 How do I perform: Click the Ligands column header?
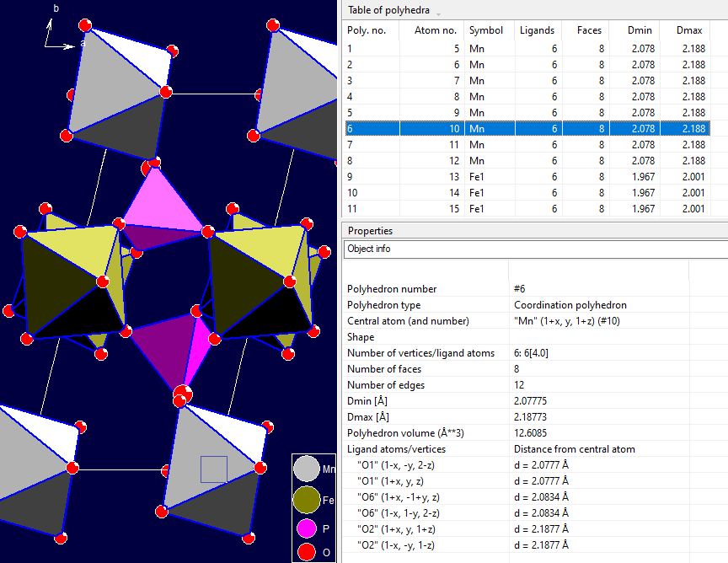pos(538,29)
